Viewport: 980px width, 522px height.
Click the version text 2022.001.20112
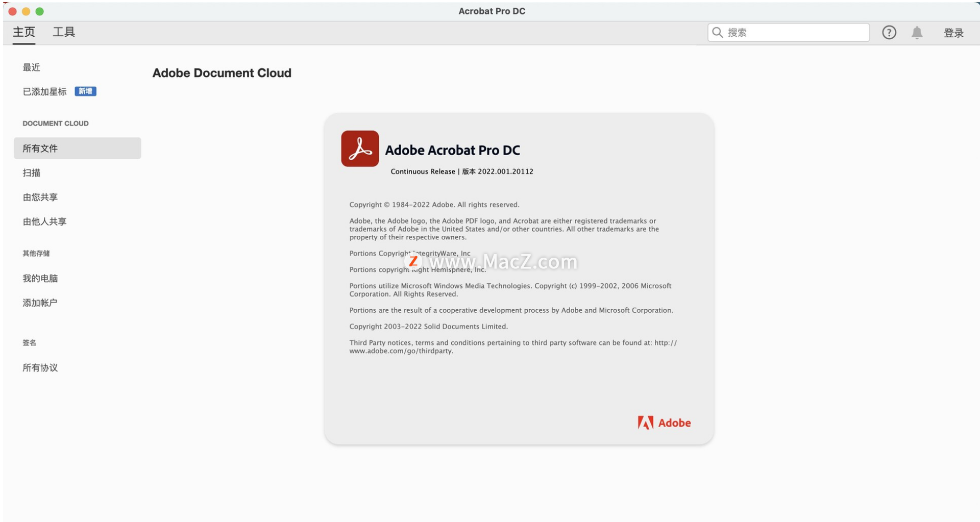click(505, 171)
